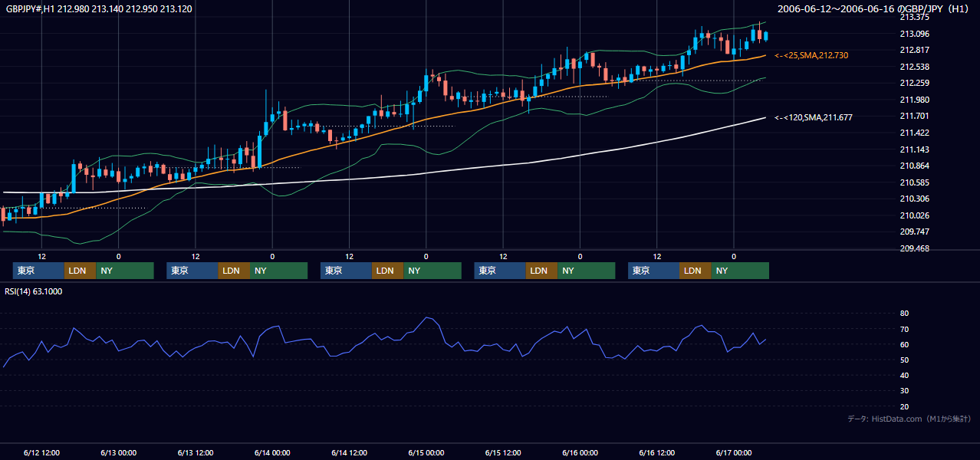Click the 6/15 12:00 time axis label
Viewport: 980px width, 460px height.
point(503,452)
